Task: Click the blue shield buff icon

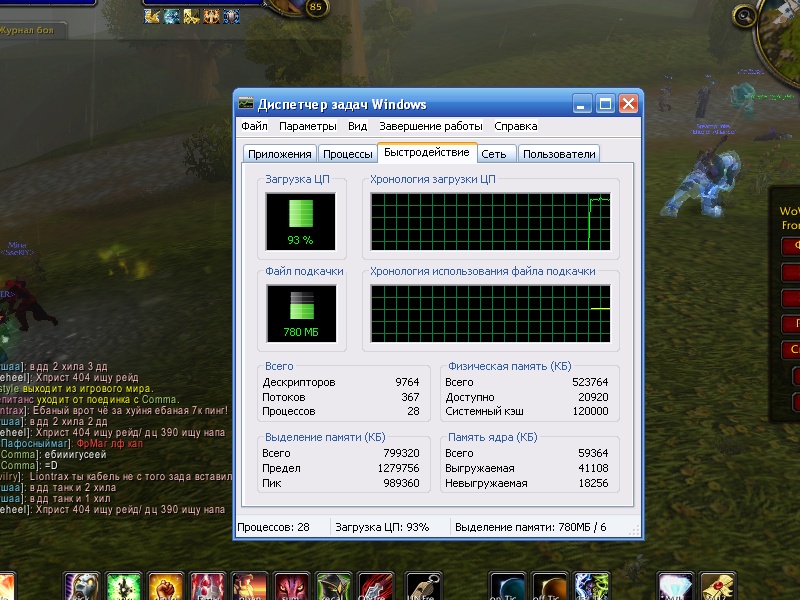Action: tap(232, 17)
